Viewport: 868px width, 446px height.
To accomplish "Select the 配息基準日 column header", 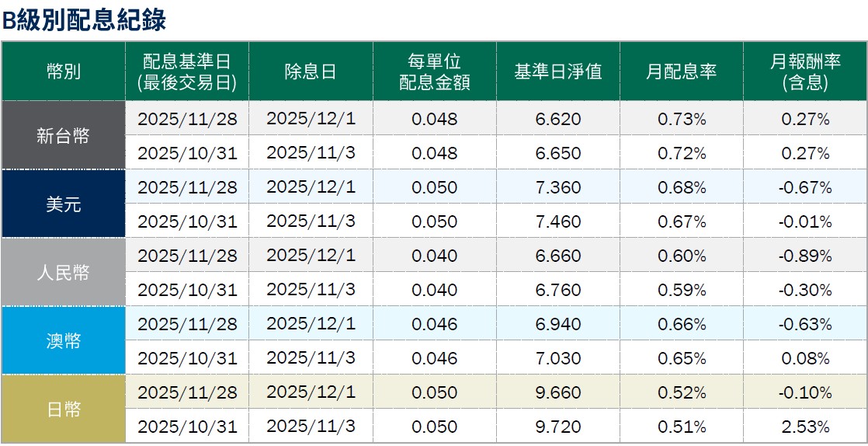I will coord(187,72).
